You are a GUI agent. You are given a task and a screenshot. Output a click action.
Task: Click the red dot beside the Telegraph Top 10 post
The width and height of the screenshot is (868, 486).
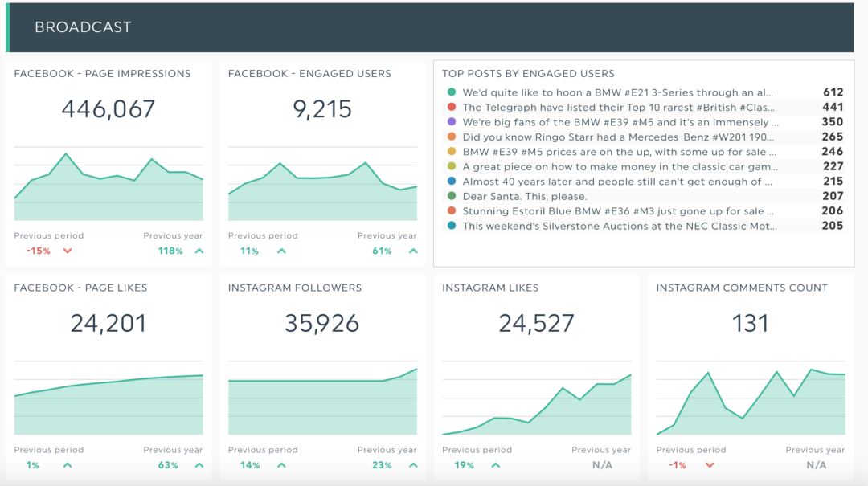click(x=451, y=107)
